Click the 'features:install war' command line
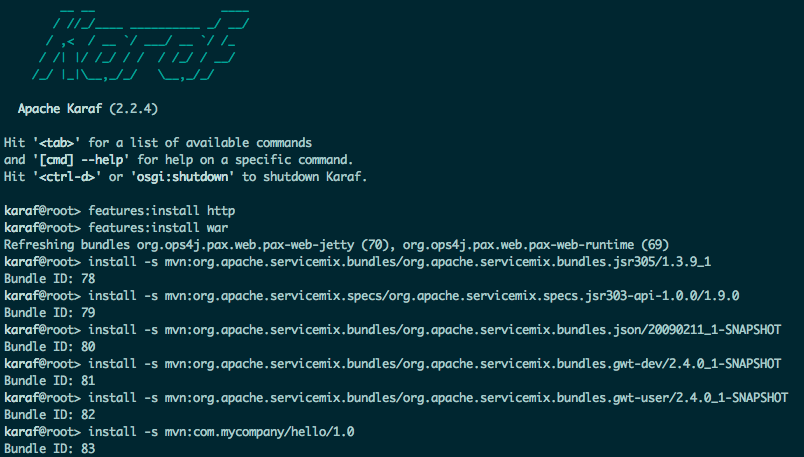This screenshot has height=457, width=804. click(x=116, y=228)
